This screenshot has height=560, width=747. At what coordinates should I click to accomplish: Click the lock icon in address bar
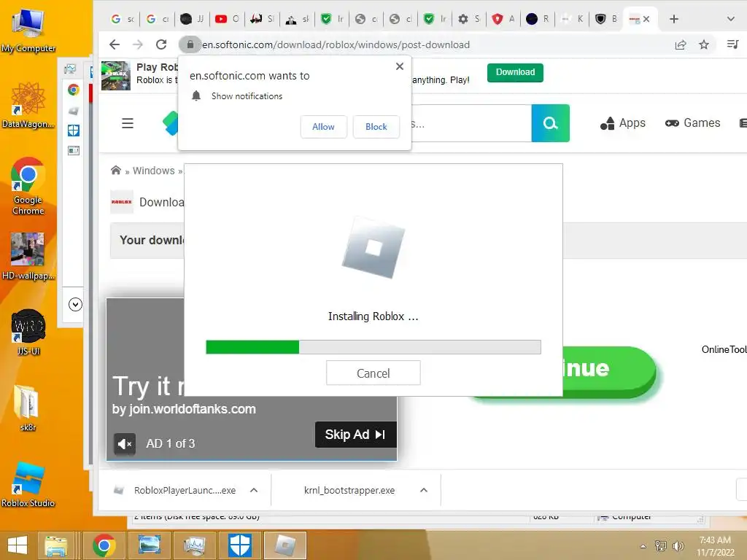(190, 44)
